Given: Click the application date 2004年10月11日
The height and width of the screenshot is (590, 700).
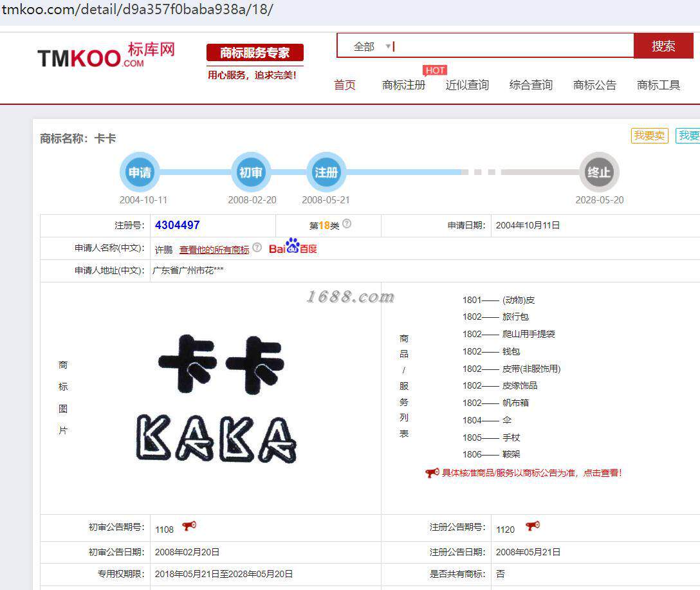Looking at the screenshot, I should (528, 225).
